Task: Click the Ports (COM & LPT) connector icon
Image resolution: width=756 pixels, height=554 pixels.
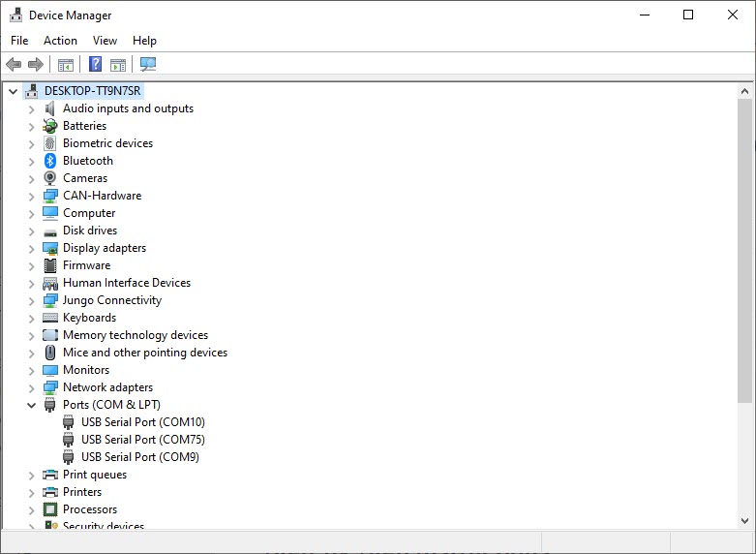Action: tap(50, 405)
